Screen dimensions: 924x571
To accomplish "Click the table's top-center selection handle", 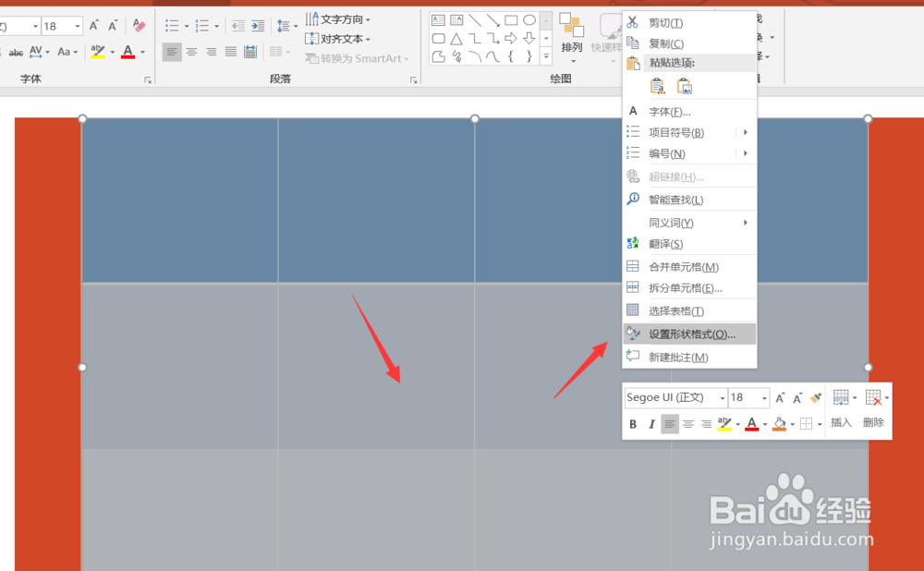I will [x=475, y=118].
